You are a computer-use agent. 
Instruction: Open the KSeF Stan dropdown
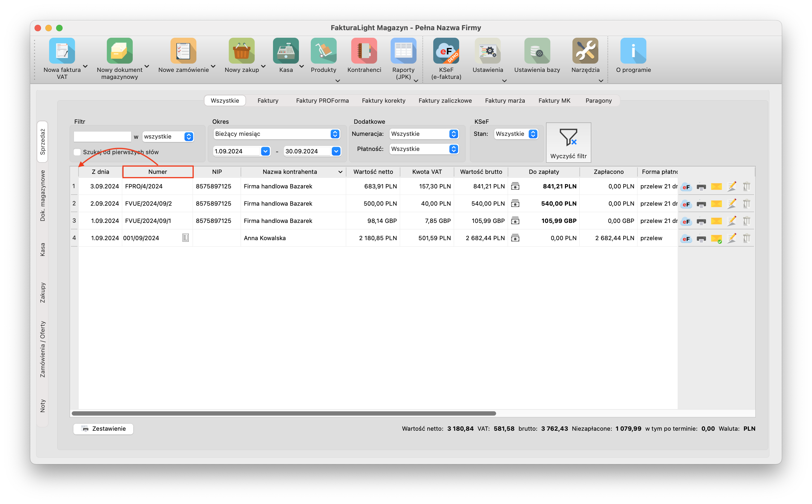click(x=516, y=134)
